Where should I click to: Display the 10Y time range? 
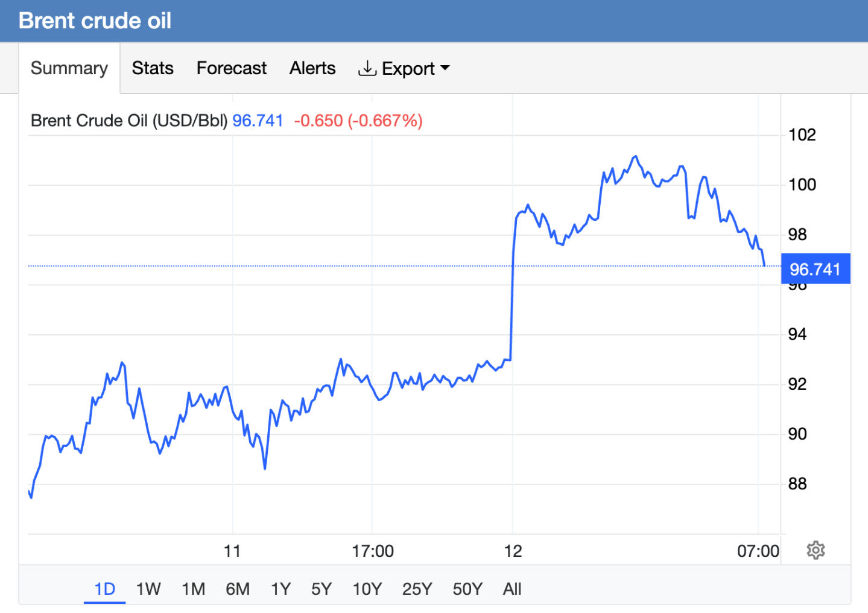click(x=367, y=589)
